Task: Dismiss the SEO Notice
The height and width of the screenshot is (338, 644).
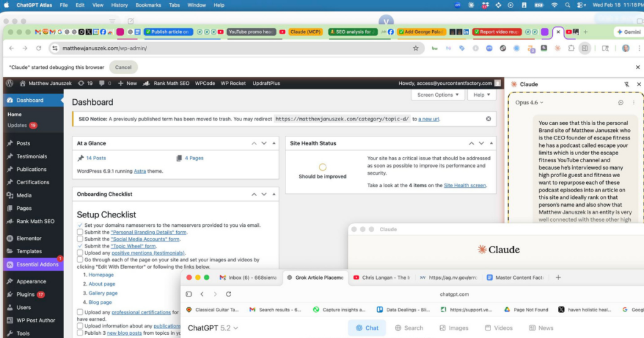Action: (488, 119)
